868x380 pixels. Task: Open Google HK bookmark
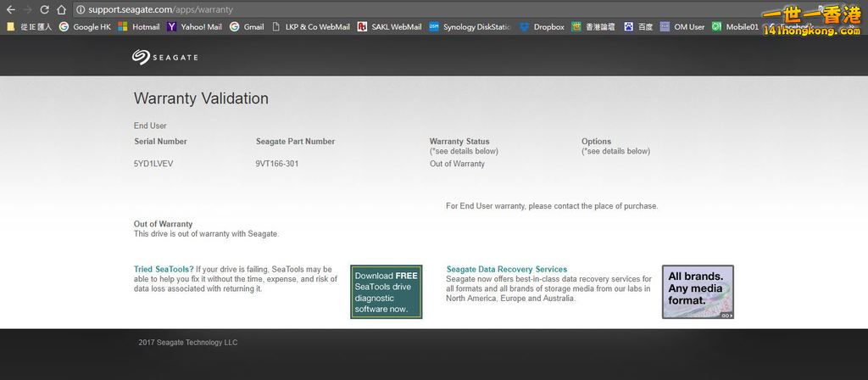click(85, 26)
